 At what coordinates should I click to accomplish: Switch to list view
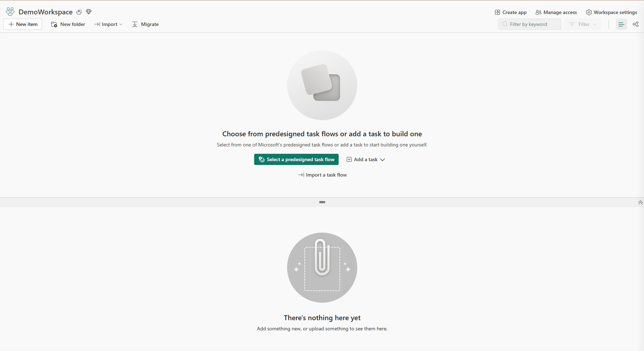(621, 24)
